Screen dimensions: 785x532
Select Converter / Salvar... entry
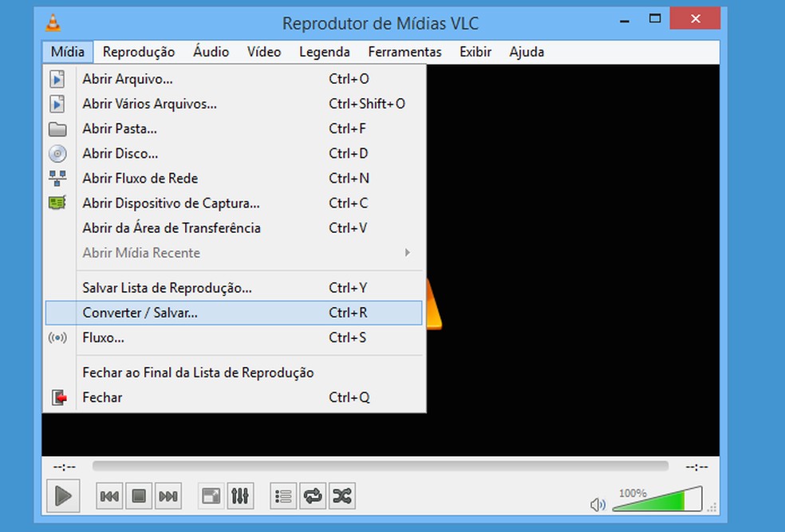point(234,313)
